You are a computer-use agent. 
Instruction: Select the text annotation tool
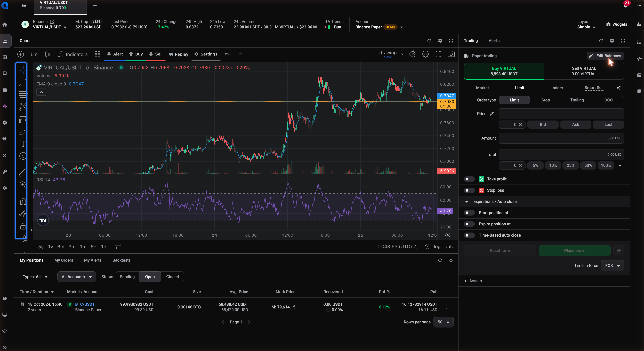coord(23,143)
